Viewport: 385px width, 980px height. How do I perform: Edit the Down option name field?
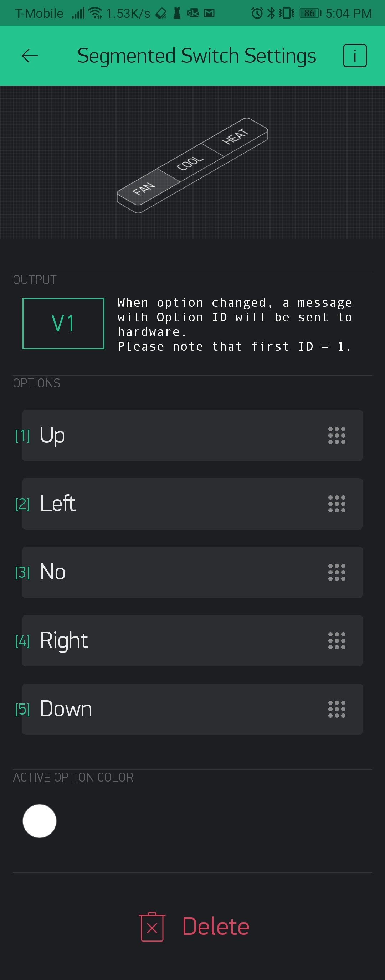pyautogui.click(x=171, y=710)
